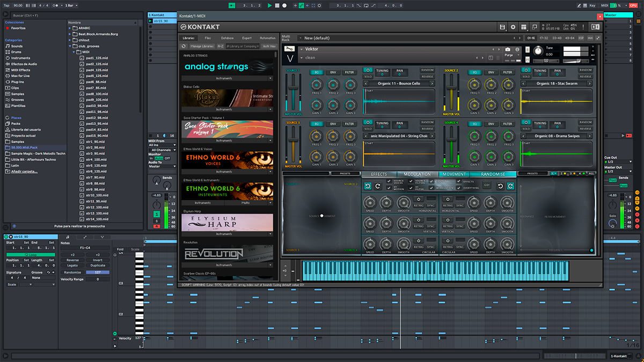Click Manage Libraries button
Screen dimensions: 644x362
(x=201, y=46)
